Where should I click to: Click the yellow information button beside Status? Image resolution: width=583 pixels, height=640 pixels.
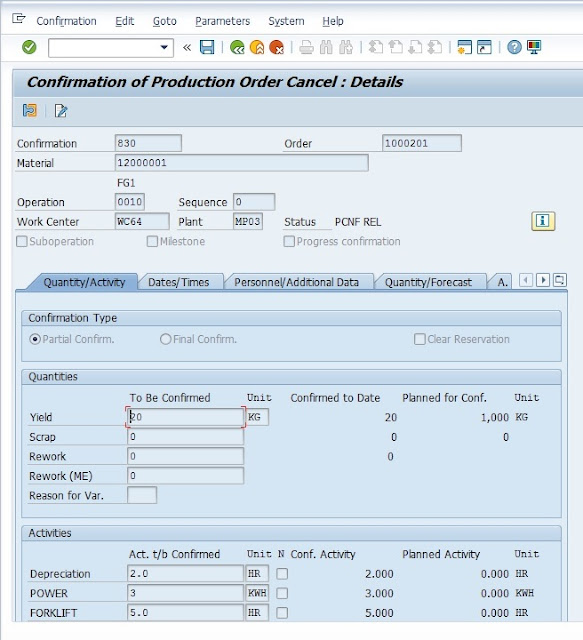coord(543,221)
